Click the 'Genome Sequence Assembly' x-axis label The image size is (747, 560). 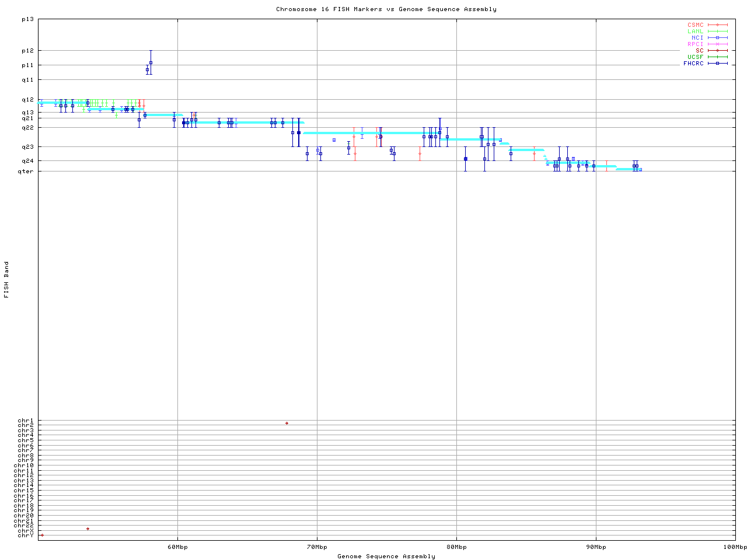click(386, 556)
